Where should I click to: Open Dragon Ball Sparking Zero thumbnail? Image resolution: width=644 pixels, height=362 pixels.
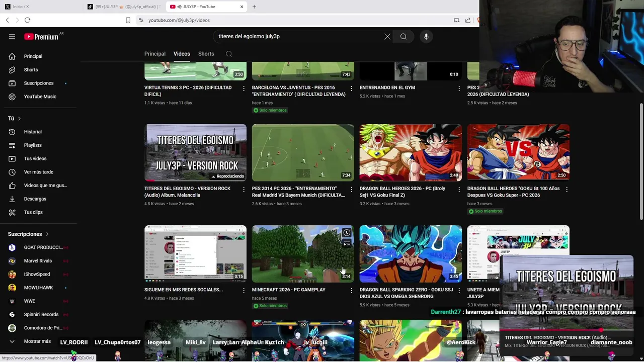point(411,253)
